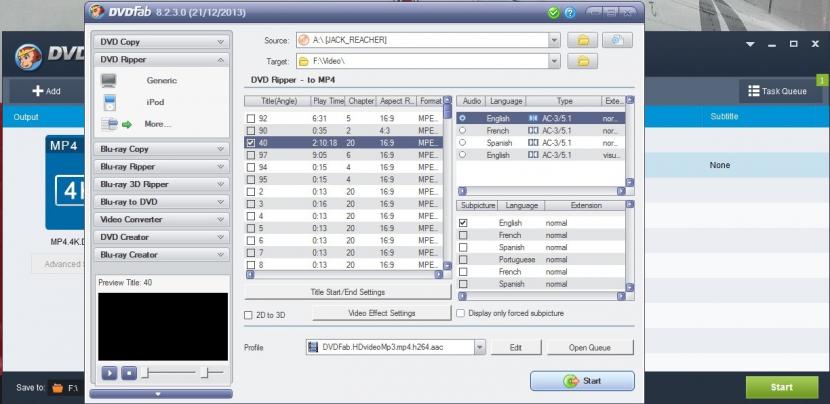The width and height of the screenshot is (830, 404).
Task: Click the DVDFab monkey logo in background window
Action: 29,57
